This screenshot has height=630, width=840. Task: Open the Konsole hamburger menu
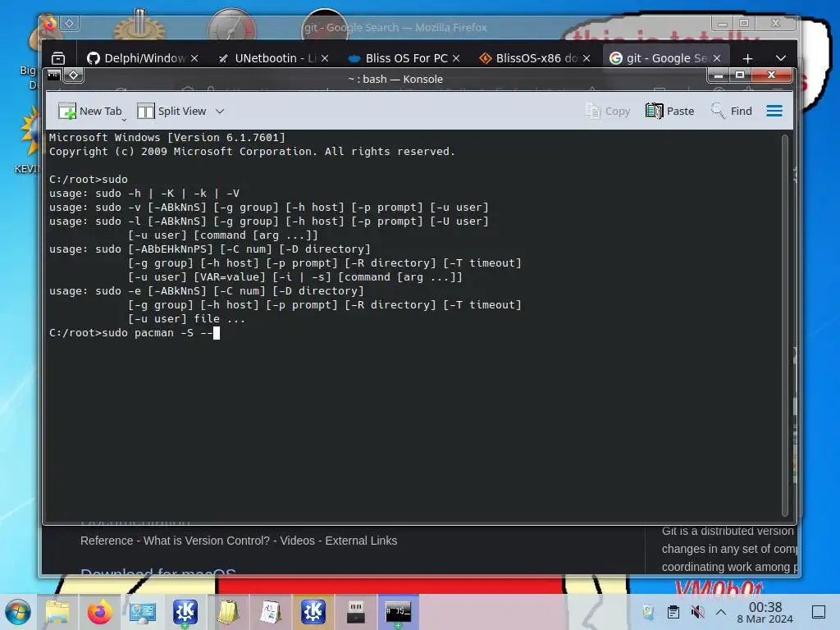coord(774,111)
